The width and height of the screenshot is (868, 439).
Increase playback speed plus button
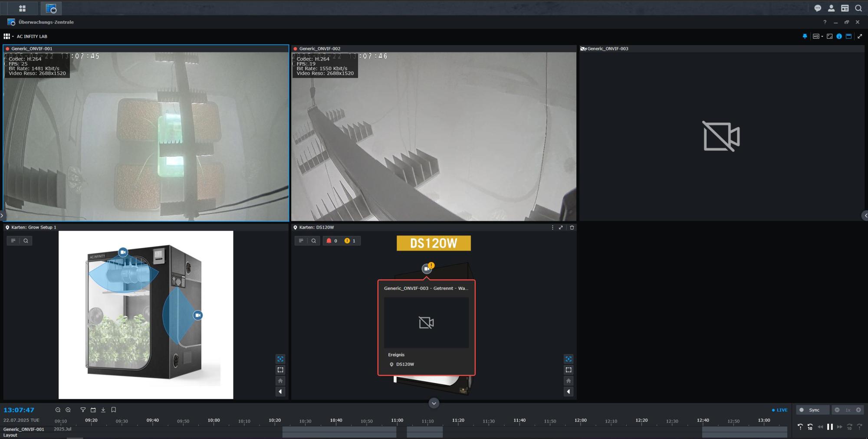point(858,410)
